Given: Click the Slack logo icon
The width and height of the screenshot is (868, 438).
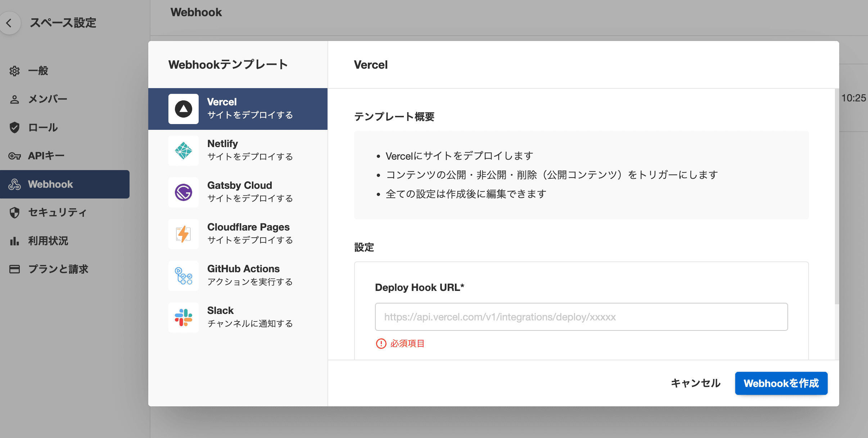Looking at the screenshot, I should pos(184,318).
